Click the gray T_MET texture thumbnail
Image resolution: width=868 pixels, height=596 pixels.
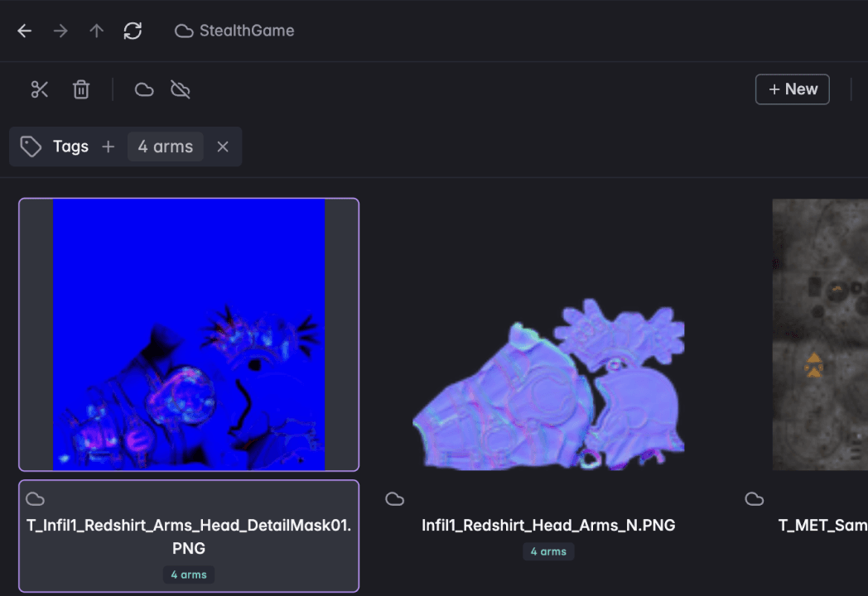(x=820, y=334)
